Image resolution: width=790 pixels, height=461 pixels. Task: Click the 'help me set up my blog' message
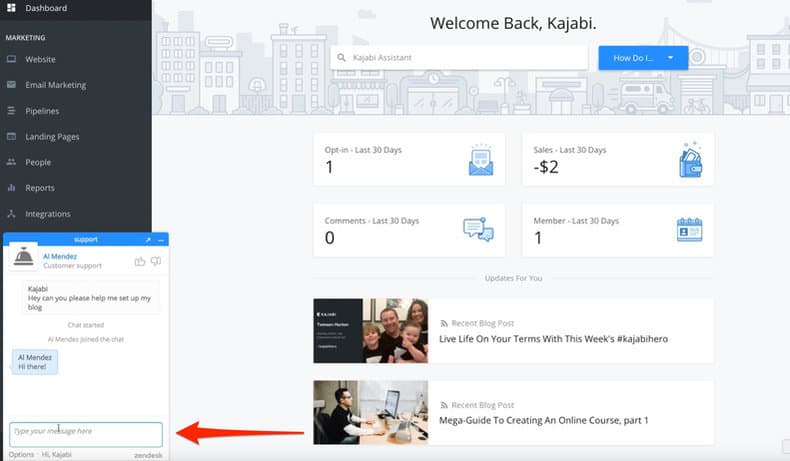(91, 298)
